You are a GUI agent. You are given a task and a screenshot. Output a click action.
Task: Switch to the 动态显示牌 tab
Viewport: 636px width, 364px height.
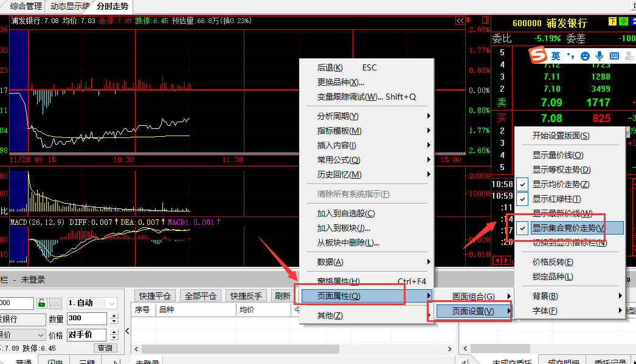70,7
